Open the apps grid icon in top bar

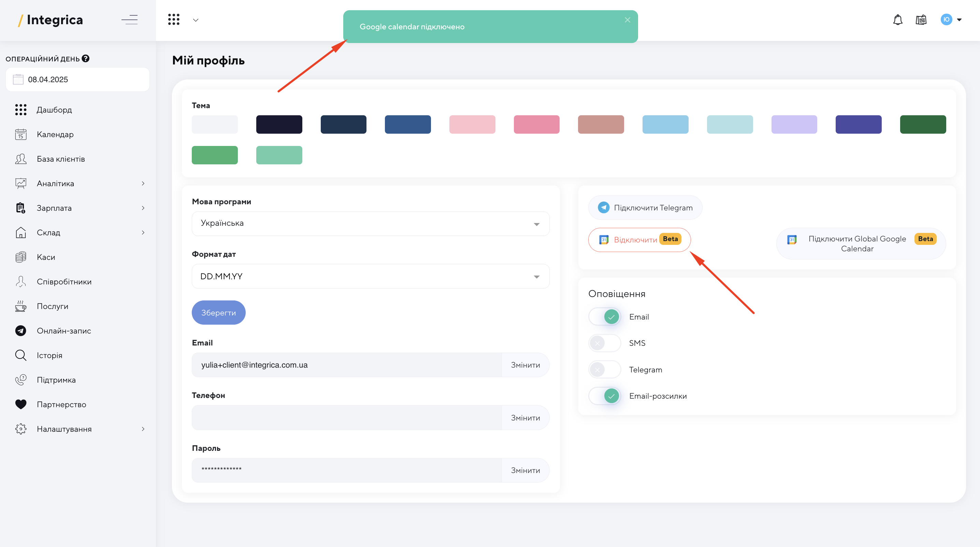pos(173,20)
